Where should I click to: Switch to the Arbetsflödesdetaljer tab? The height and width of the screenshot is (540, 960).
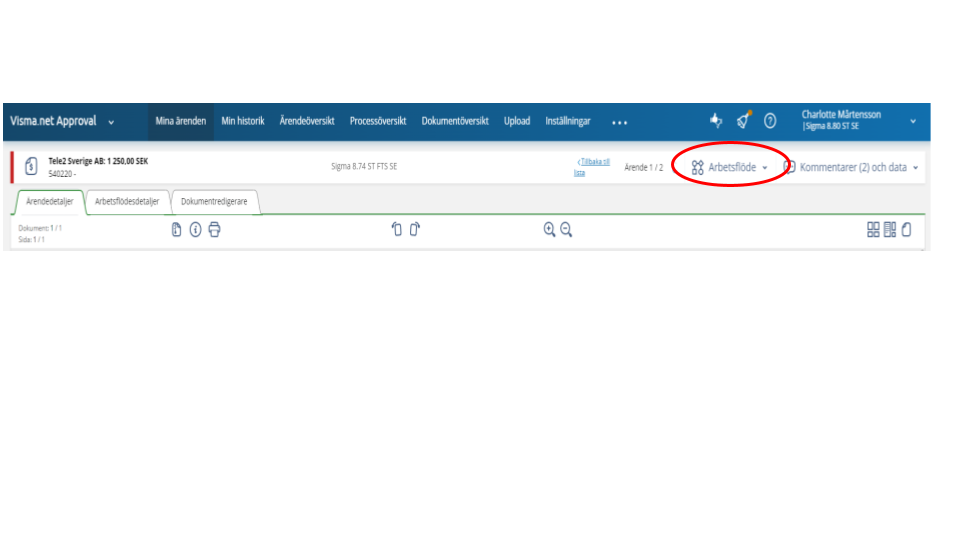pyautogui.click(x=127, y=201)
